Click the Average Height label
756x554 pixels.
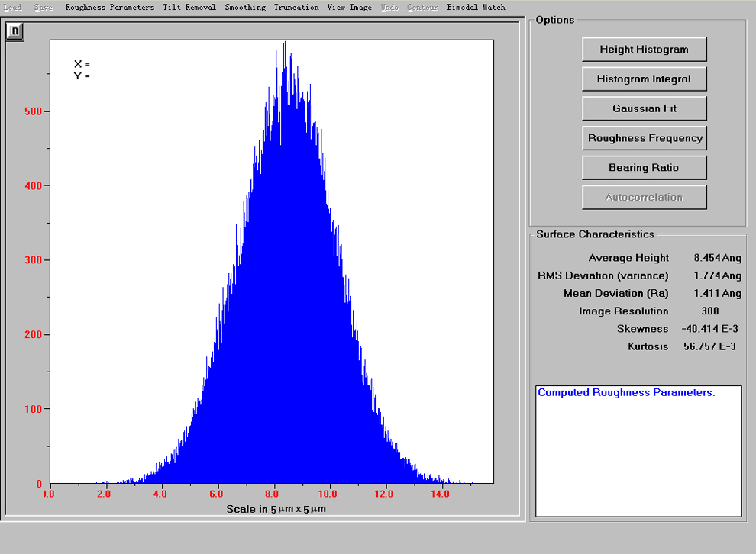pyautogui.click(x=628, y=258)
